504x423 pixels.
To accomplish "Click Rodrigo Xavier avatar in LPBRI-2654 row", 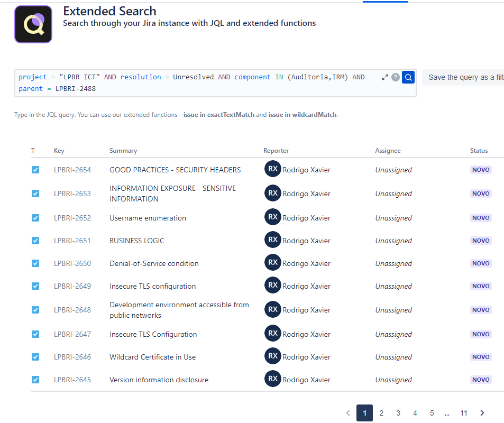I will (x=272, y=169).
